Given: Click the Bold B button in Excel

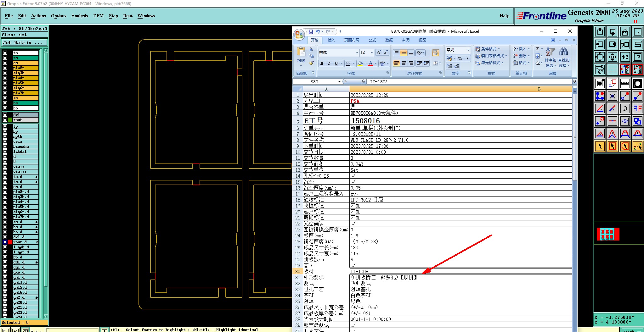Looking at the screenshot, I should point(322,64).
